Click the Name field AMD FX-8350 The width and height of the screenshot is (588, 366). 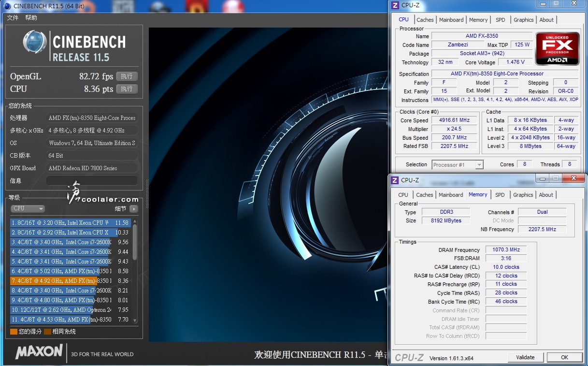[x=482, y=36]
